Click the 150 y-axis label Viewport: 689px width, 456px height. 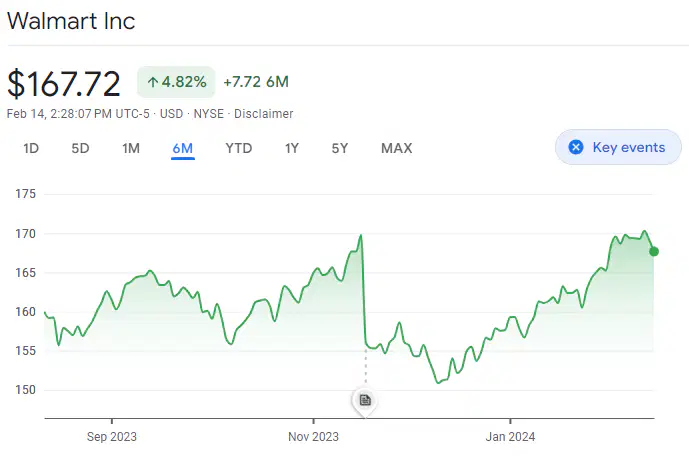pyautogui.click(x=25, y=390)
